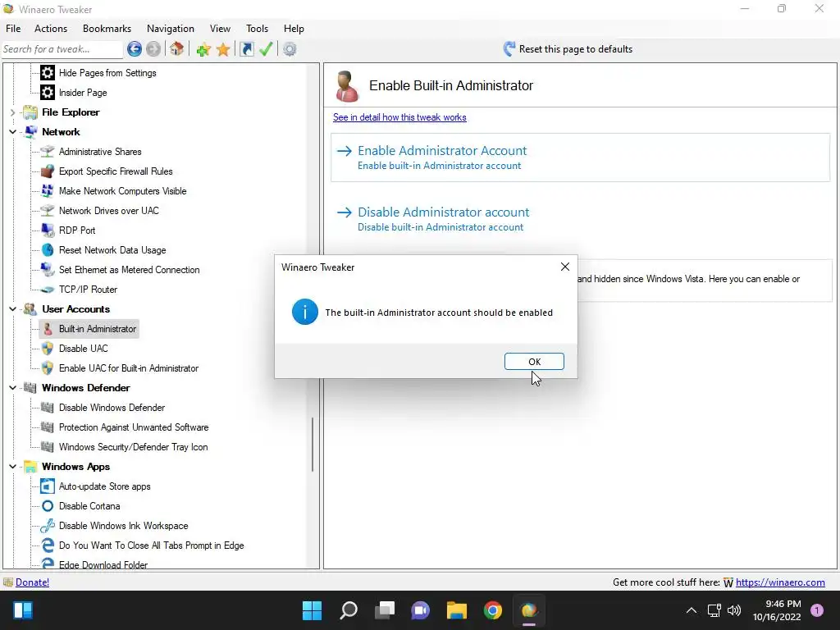Open the File menu
The height and width of the screenshot is (630, 840).
click(x=13, y=29)
